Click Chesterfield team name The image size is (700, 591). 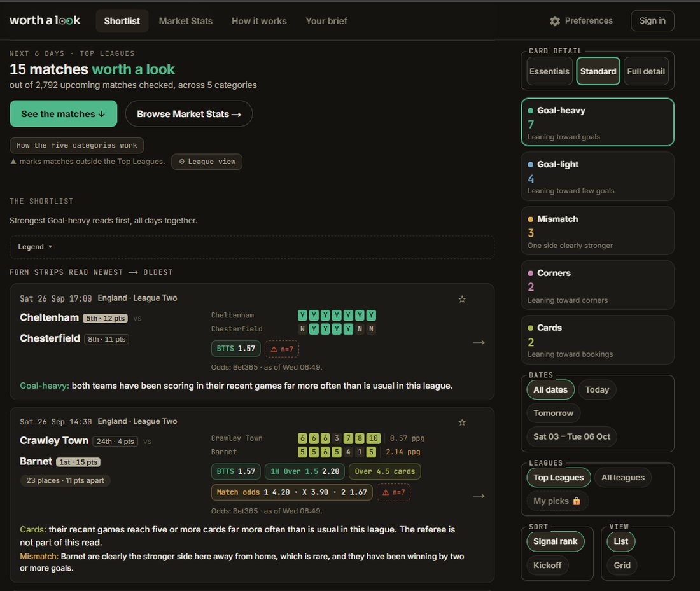coord(50,338)
